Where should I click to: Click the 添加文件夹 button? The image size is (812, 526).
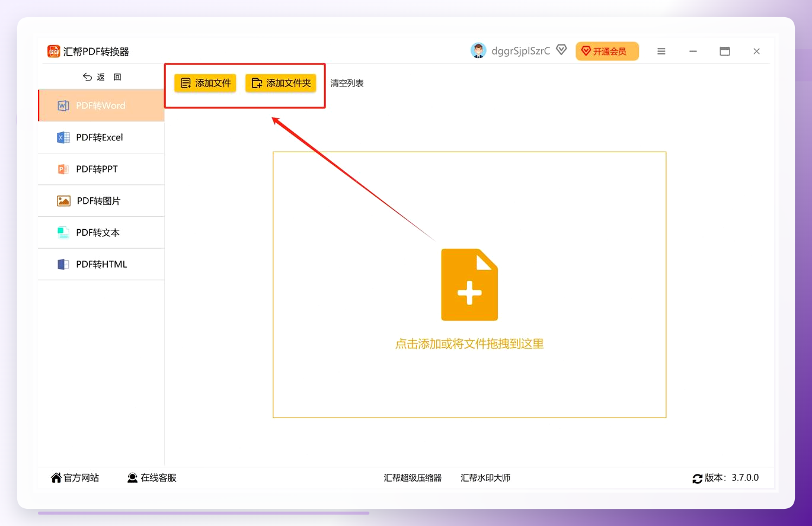[x=281, y=83]
